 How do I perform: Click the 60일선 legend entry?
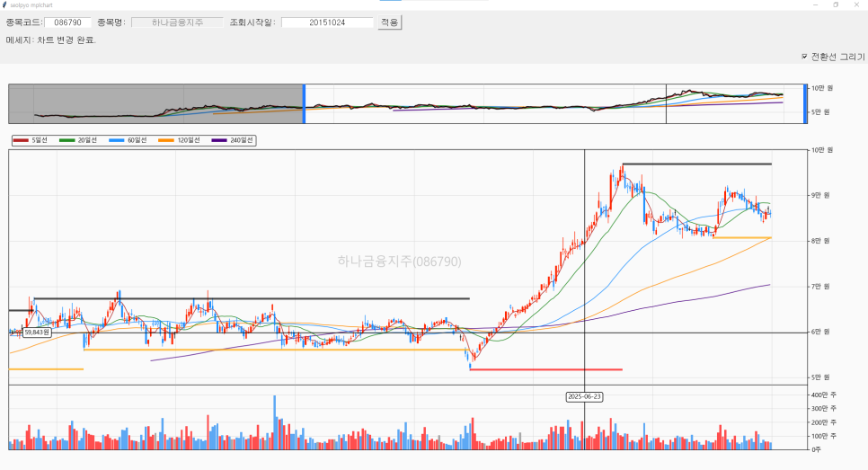128,140
